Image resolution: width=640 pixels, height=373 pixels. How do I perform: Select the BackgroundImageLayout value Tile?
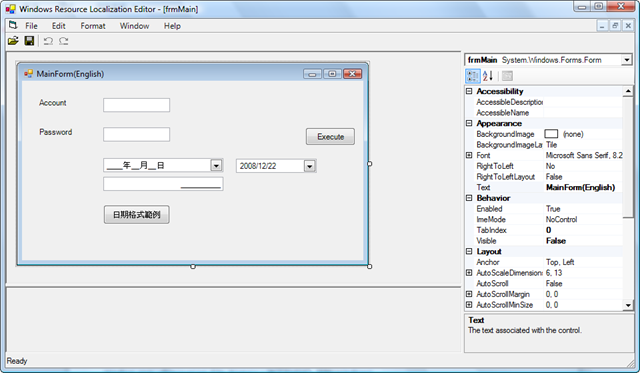coord(551,144)
